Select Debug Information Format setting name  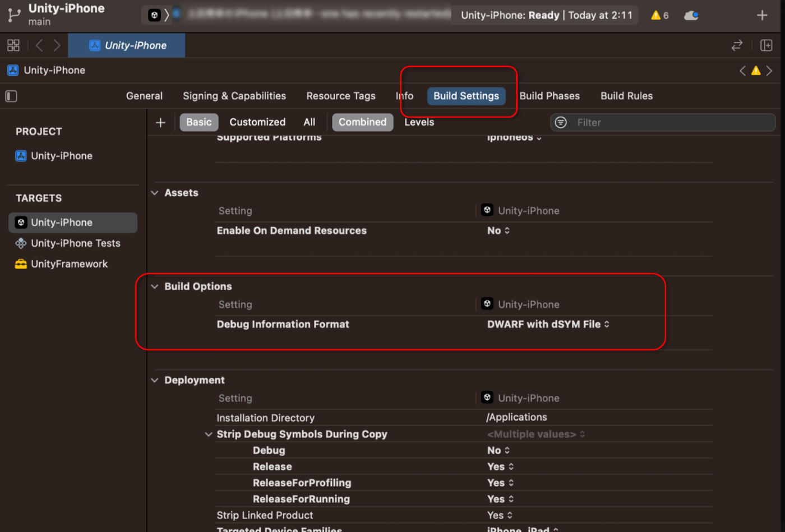pyautogui.click(x=283, y=324)
